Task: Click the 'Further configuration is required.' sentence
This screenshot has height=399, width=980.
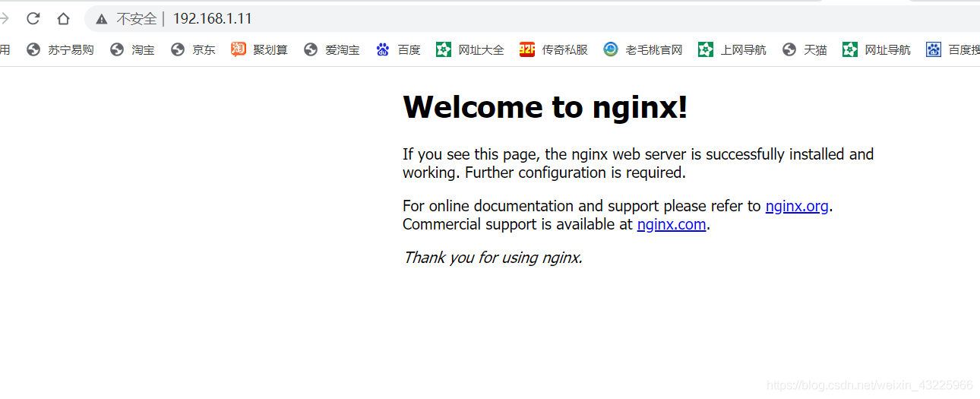Action: pyautogui.click(x=575, y=173)
